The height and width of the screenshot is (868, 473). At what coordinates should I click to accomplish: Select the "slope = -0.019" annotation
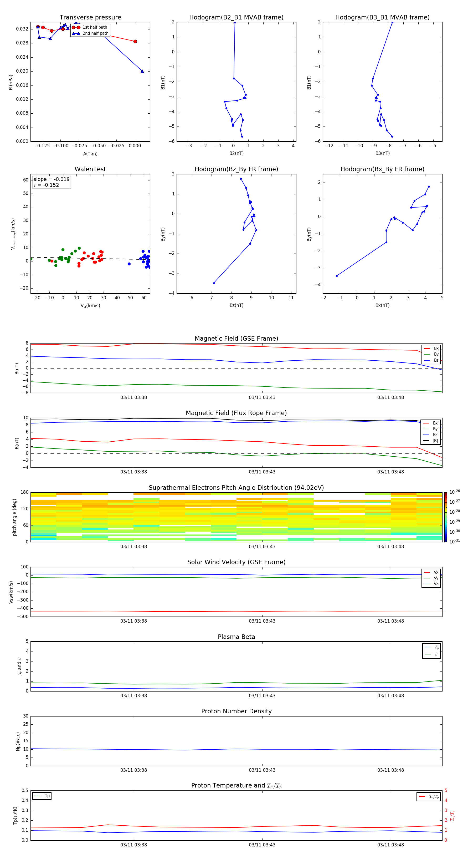[x=52, y=179]
